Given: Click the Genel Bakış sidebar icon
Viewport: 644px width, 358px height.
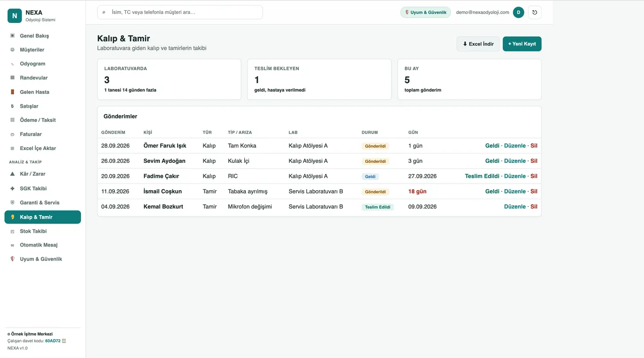Looking at the screenshot, I should coord(12,36).
